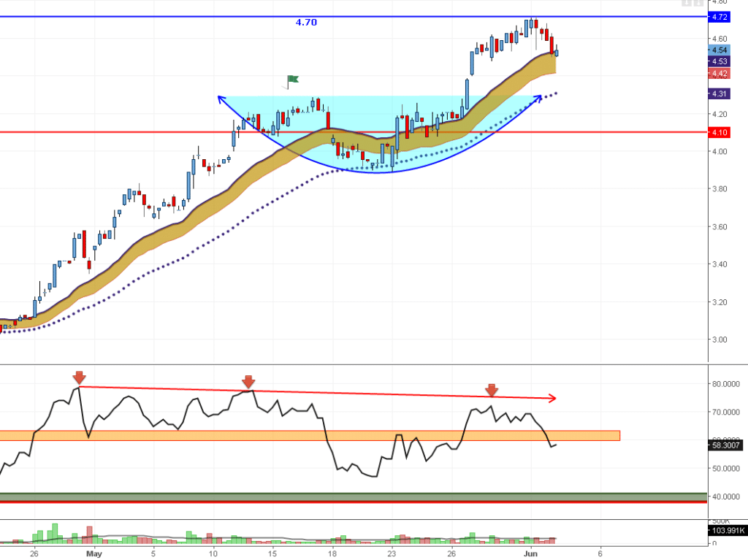
Task: Click the 6 label on the date axis
Action: [x=600, y=554]
